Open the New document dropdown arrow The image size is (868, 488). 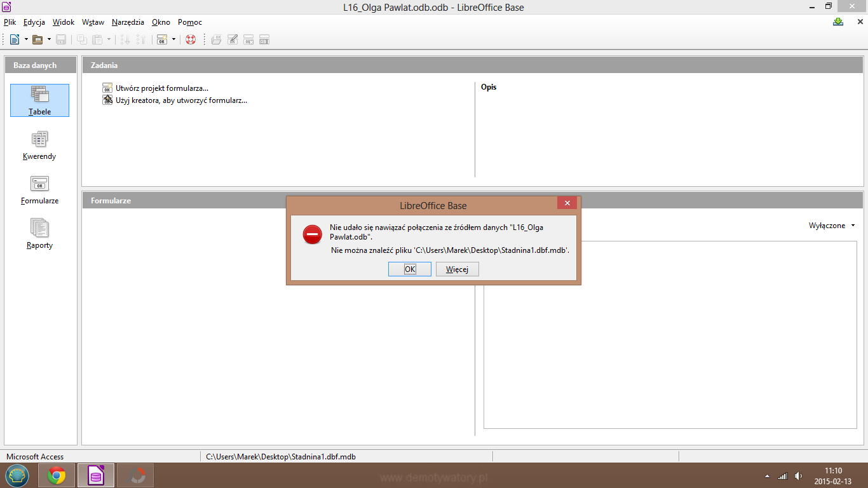click(26, 39)
